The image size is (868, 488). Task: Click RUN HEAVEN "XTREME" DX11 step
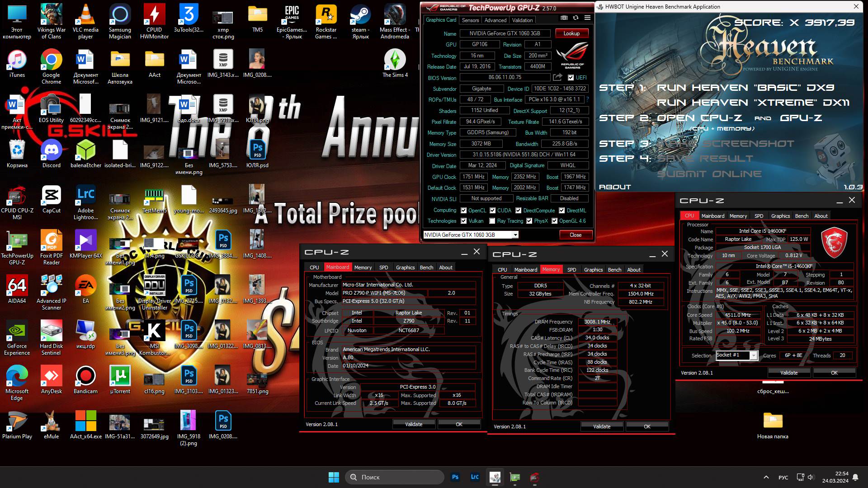753,103
